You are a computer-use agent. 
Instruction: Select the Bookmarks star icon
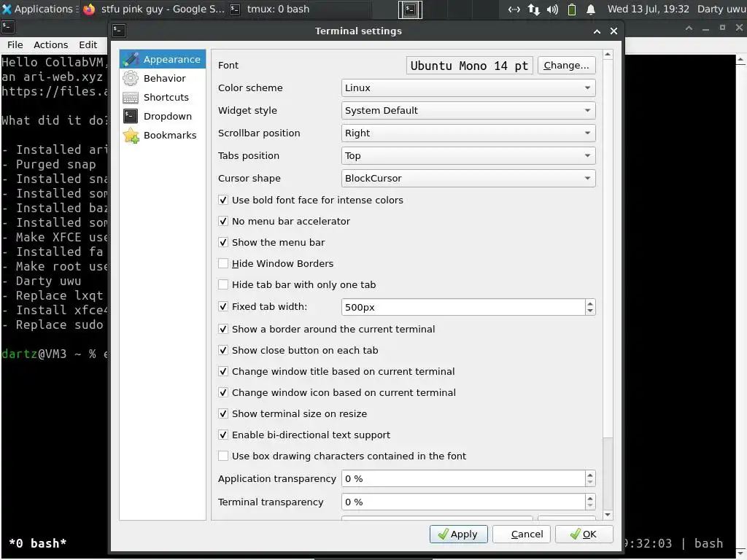(x=131, y=135)
